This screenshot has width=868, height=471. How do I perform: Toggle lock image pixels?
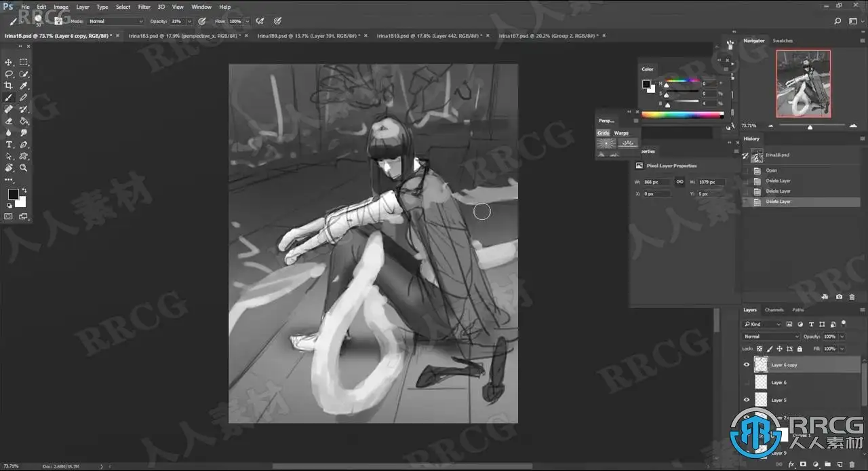tap(770, 349)
